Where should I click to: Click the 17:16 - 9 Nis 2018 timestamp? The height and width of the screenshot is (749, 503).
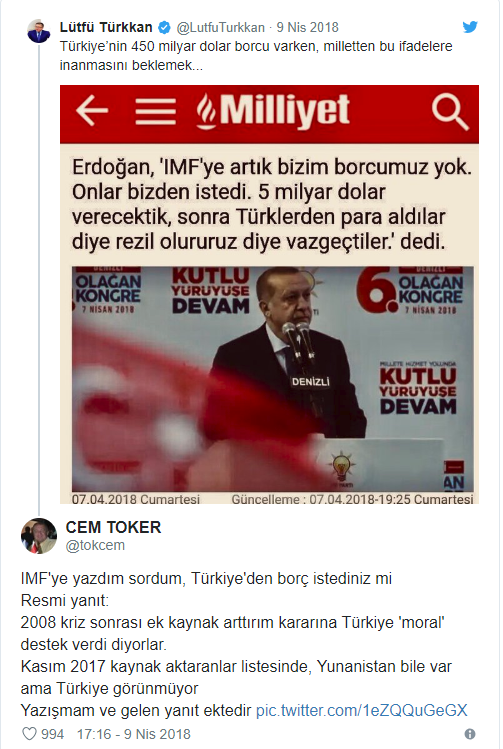pos(134,734)
